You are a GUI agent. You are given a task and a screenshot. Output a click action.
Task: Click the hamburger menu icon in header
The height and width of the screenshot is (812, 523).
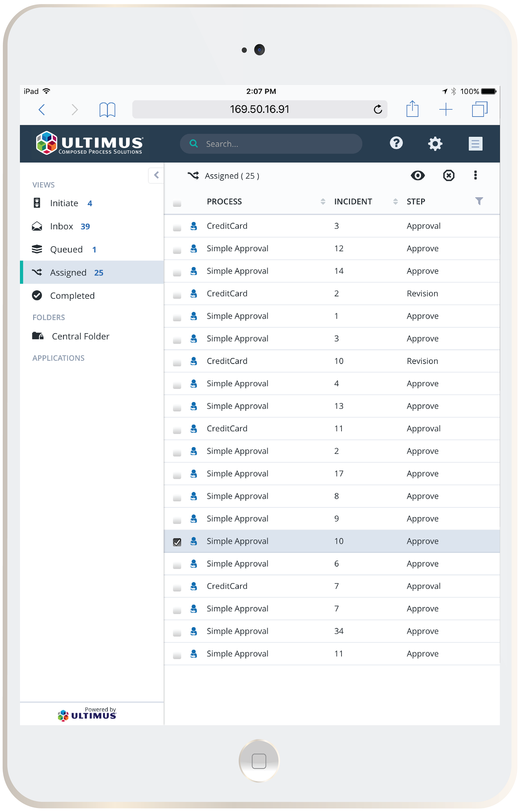[475, 144]
